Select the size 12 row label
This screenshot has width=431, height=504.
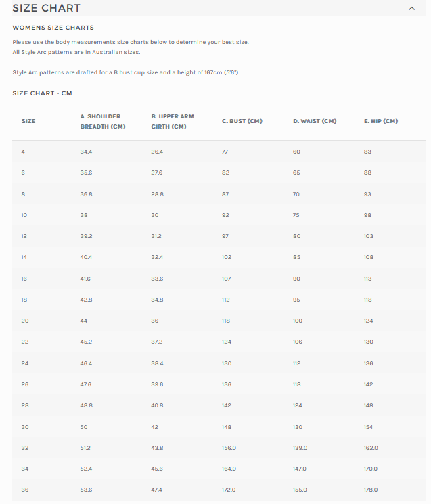click(24, 236)
